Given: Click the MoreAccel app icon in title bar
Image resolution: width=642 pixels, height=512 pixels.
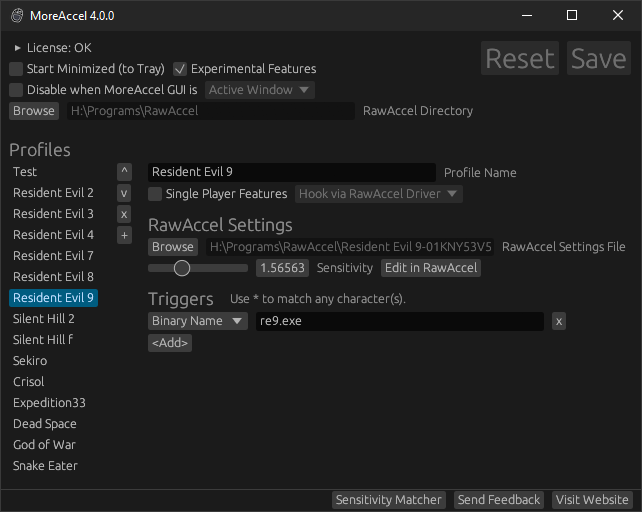Looking at the screenshot, I should [17, 16].
